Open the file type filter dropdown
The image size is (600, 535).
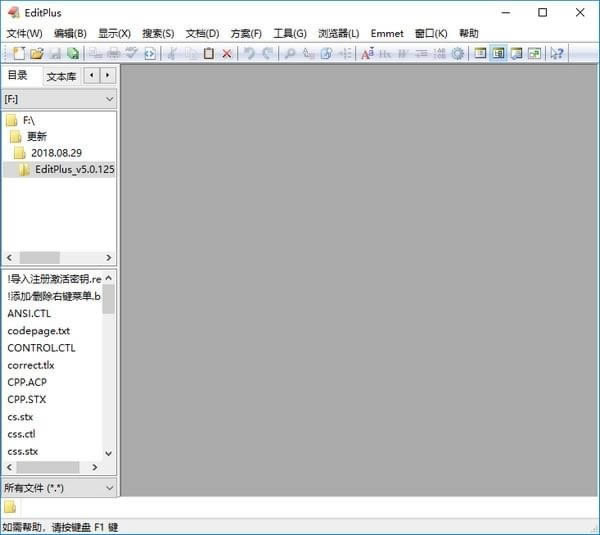tap(109, 488)
